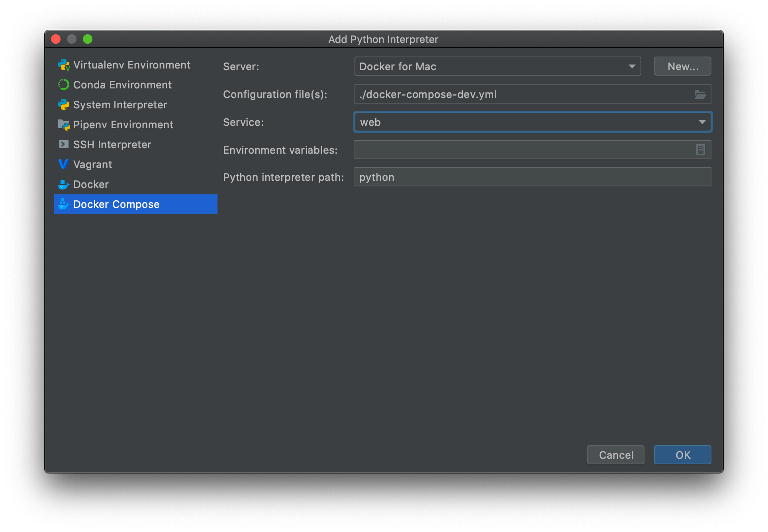Select the System Interpreter Python icon
This screenshot has height=532, width=768.
point(64,104)
